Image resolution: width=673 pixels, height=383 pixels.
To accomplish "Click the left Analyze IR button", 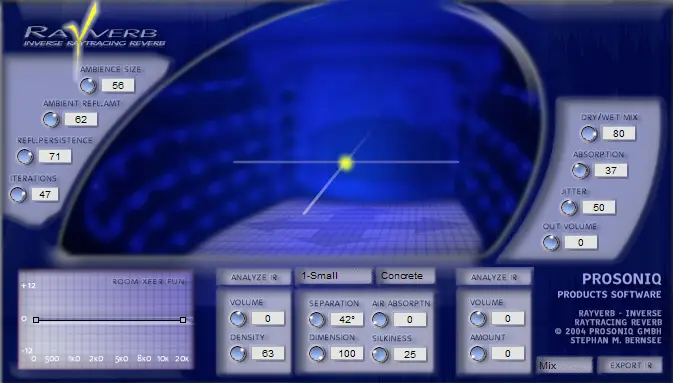I will (255, 277).
